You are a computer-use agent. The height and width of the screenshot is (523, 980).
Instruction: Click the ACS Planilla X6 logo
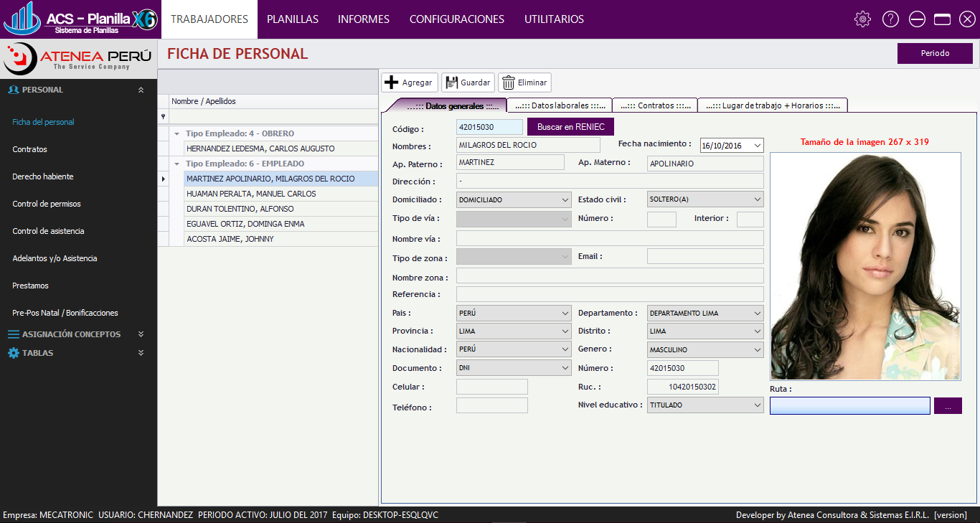pyautogui.click(x=80, y=19)
